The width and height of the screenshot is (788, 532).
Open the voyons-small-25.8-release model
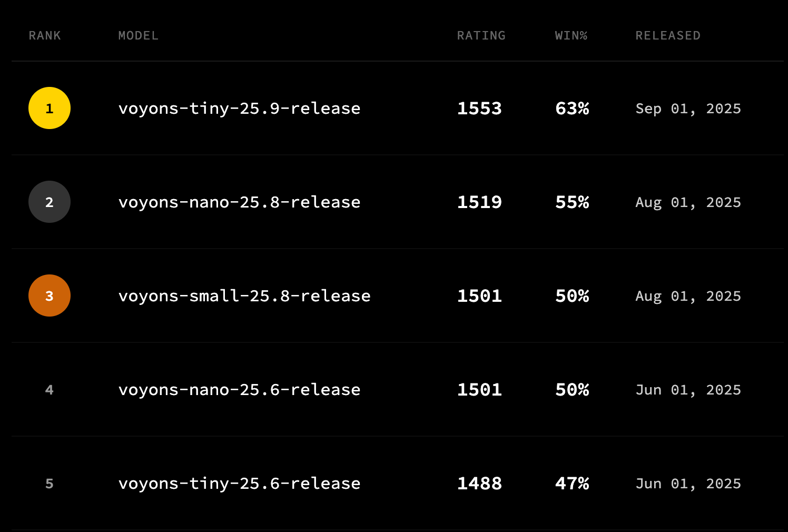[x=244, y=296]
